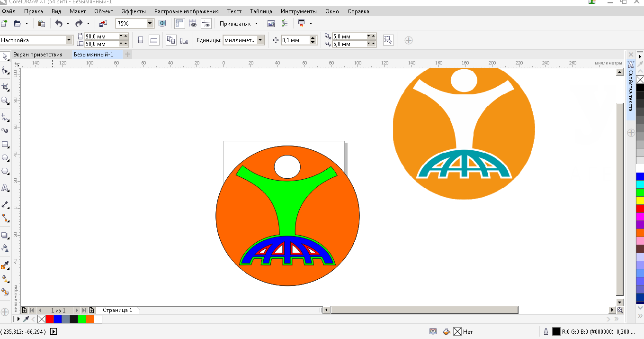
Task: Add a new page after Страница 1
Action: click(92, 310)
